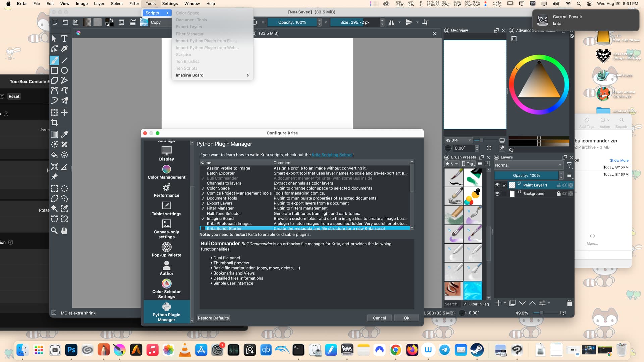644x362 pixels.
Task: Select the Crop tool
Action: click(54, 123)
